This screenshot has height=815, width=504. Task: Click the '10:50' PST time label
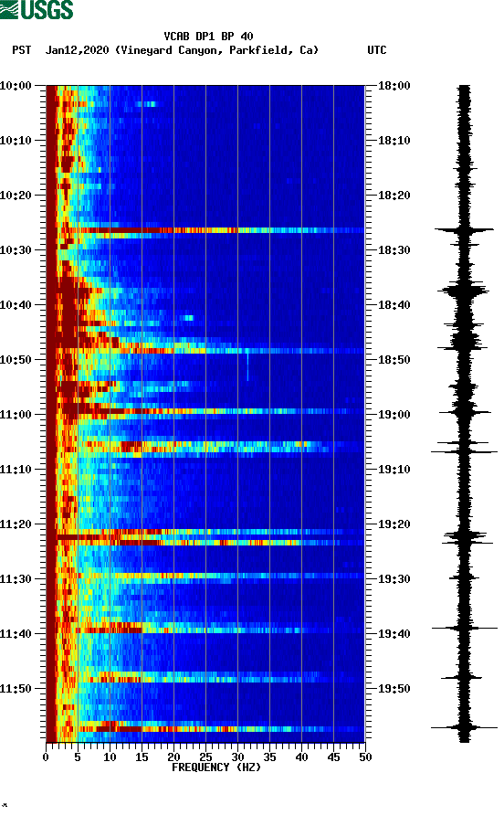[16, 360]
